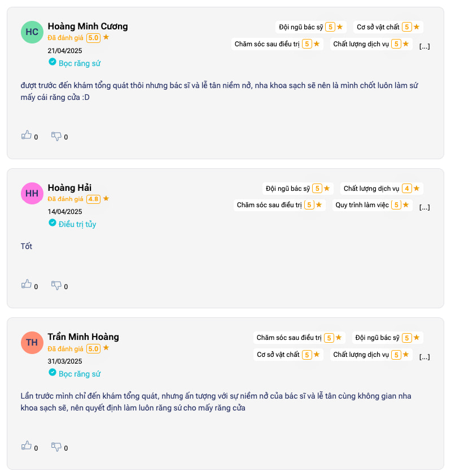Image resolution: width=451 pixels, height=476 pixels.
Task: Click thumbs down on Hoàng Hải's review
Action: [56, 285]
